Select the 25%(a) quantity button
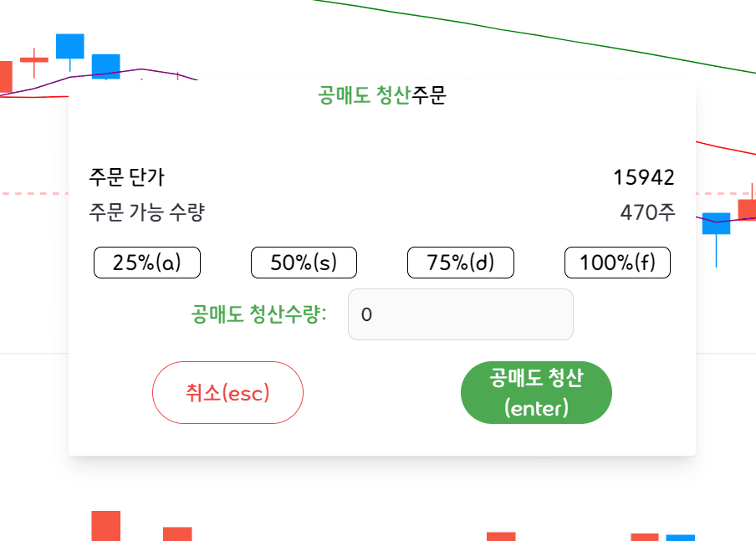The height and width of the screenshot is (541, 756). (x=147, y=263)
